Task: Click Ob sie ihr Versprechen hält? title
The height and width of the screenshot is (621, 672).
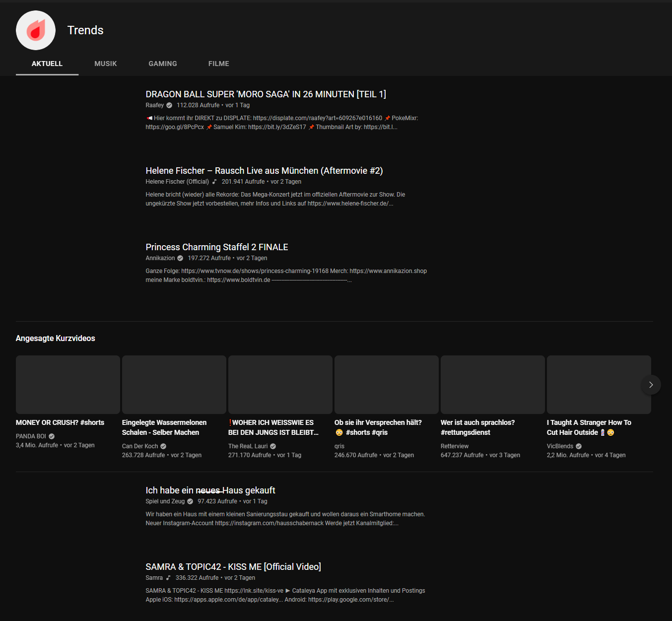Action: pos(378,427)
